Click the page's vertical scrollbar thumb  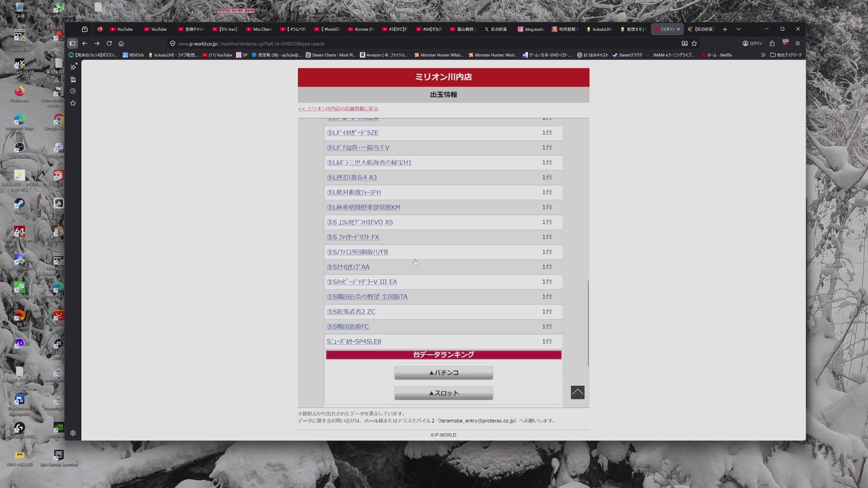click(x=588, y=323)
